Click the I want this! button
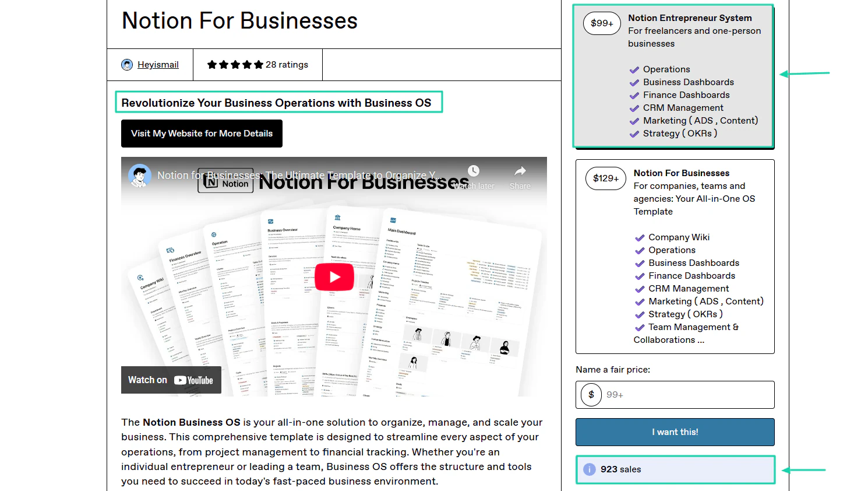Viewport: 868px width, 491px height. (675, 432)
